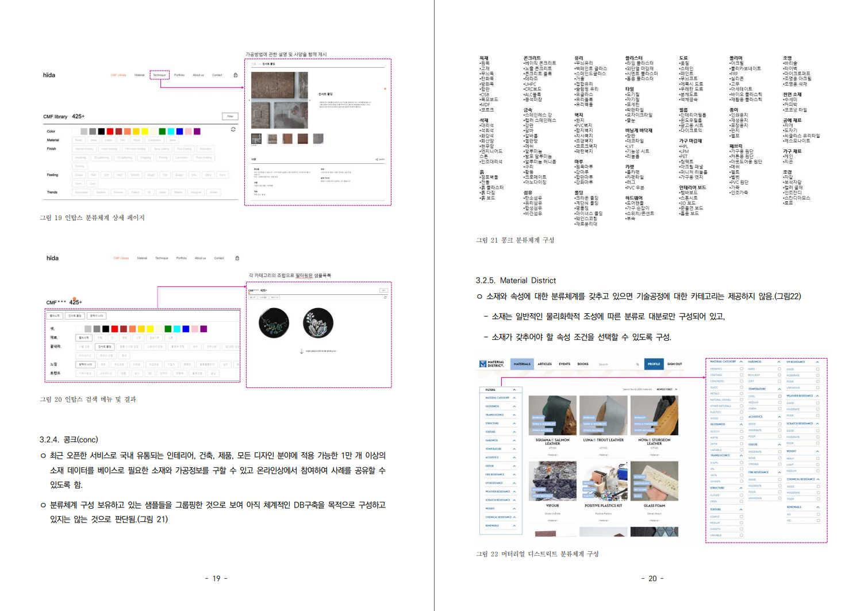Click the hida logo in Figure 20 header
The height and width of the screenshot is (611, 868).
click(52, 258)
